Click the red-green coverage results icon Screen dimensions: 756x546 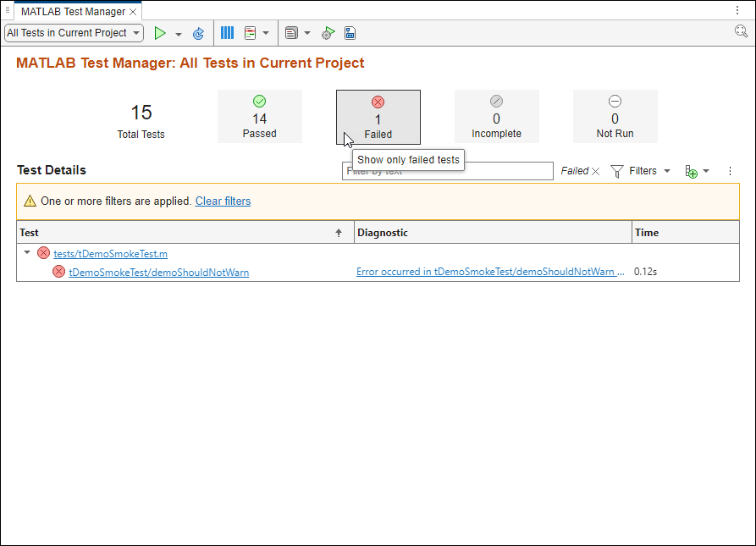point(250,33)
